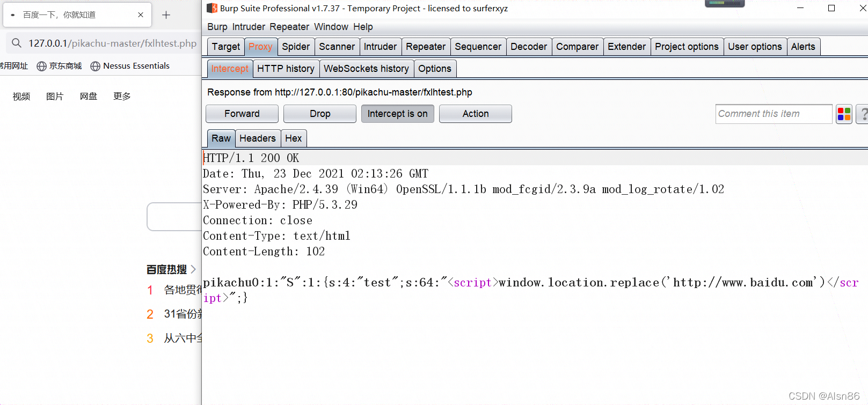Image resolution: width=868 pixels, height=405 pixels.
Task: Select the Raw view tab
Action: pyautogui.click(x=221, y=138)
